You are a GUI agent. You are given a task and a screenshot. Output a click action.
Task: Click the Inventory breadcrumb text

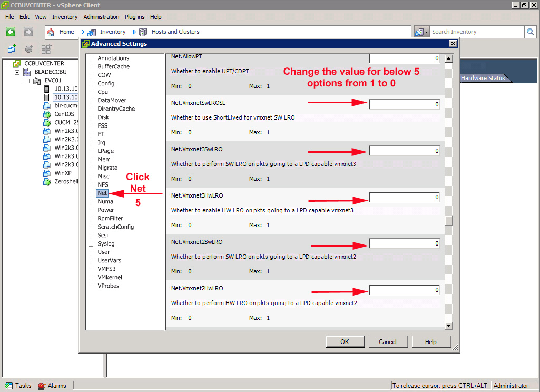[x=113, y=32]
